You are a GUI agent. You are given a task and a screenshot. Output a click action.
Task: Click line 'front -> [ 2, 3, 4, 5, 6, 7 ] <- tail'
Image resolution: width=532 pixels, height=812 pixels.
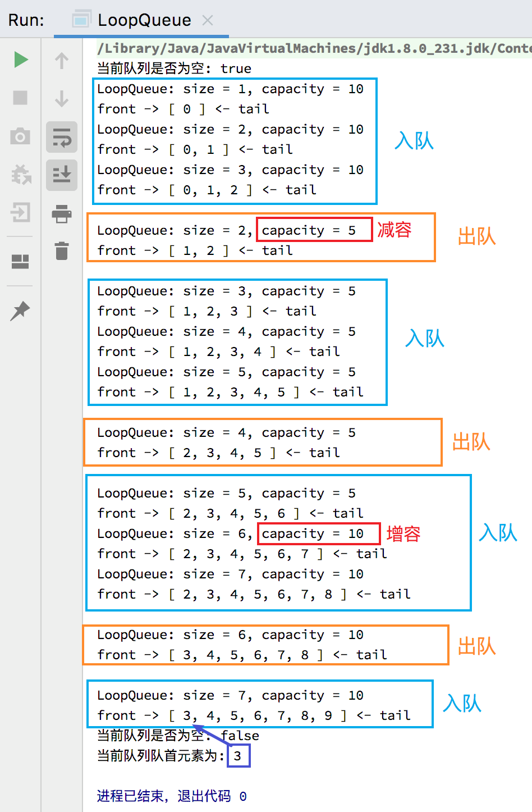point(242,554)
